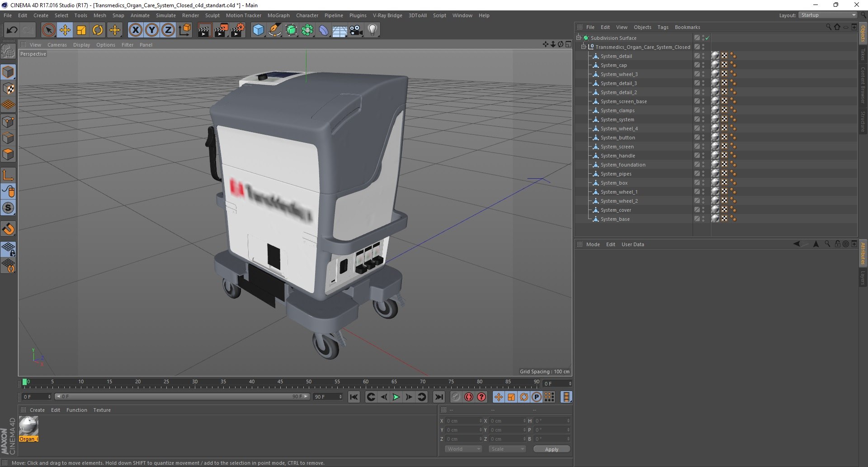Click the Live Selection tool icon
Viewport: 868px width, 467px height.
click(48, 30)
